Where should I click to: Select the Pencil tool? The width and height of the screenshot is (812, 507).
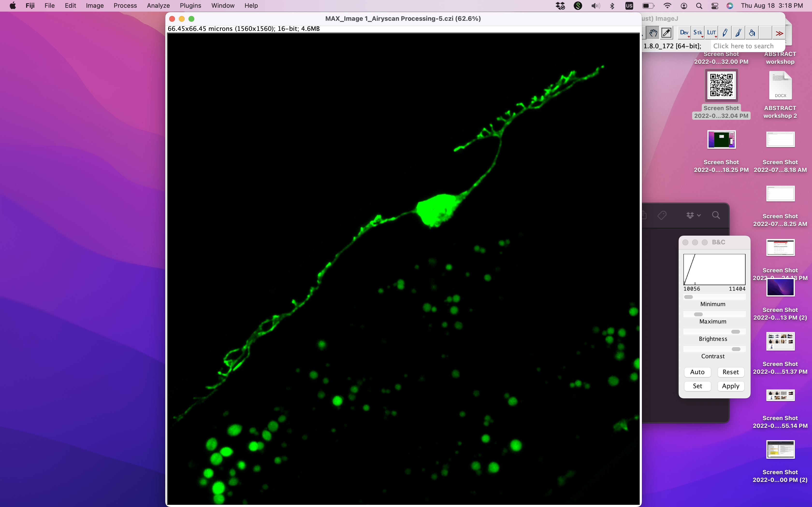(x=725, y=33)
